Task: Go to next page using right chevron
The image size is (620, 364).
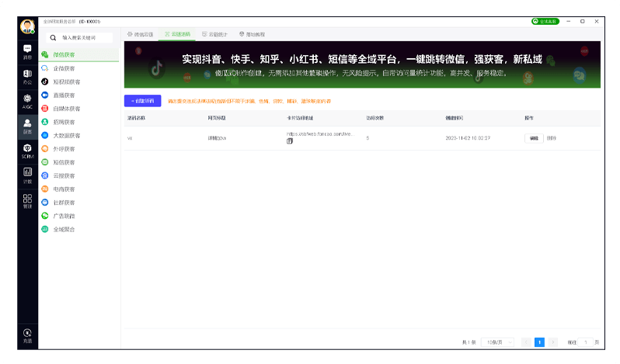Action: [x=553, y=342]
